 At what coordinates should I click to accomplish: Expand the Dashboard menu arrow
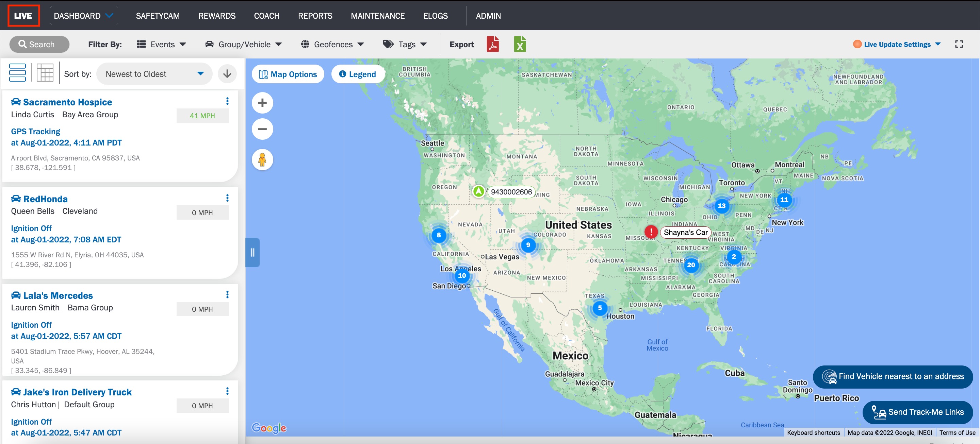point(109,16)
